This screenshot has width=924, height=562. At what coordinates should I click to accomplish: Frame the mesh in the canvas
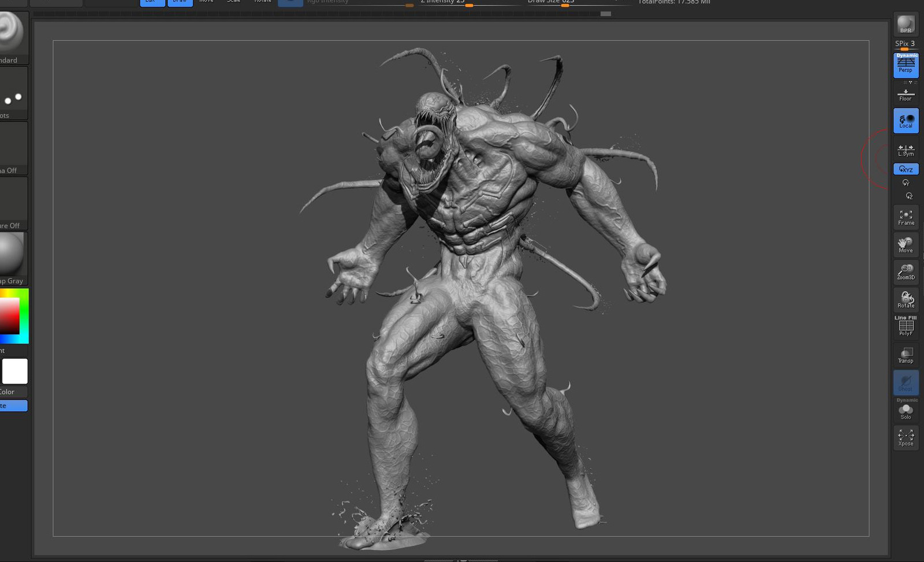pos(906,218)
